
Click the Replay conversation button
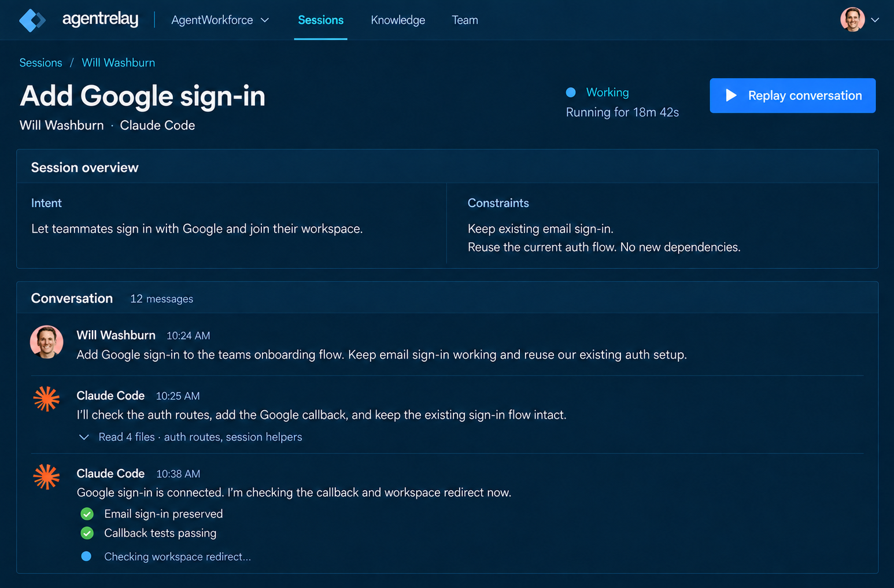point(792,95)
